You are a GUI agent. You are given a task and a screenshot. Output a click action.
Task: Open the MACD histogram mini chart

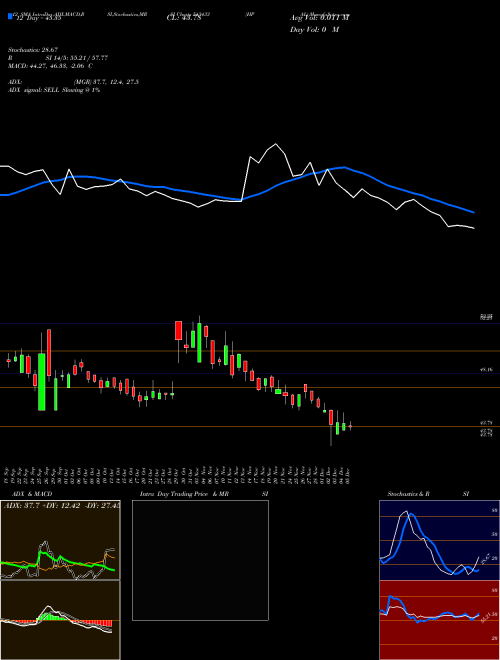pos(60,620)
